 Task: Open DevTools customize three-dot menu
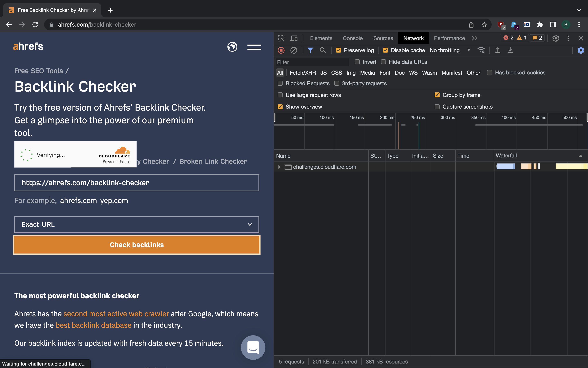pyautogui.click(x=568, y=38)
